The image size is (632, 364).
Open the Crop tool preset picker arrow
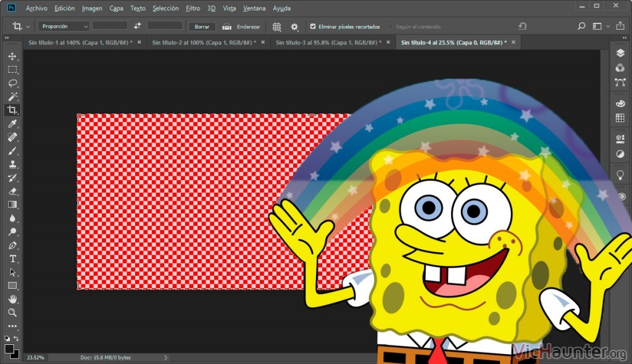coord(28,27)
